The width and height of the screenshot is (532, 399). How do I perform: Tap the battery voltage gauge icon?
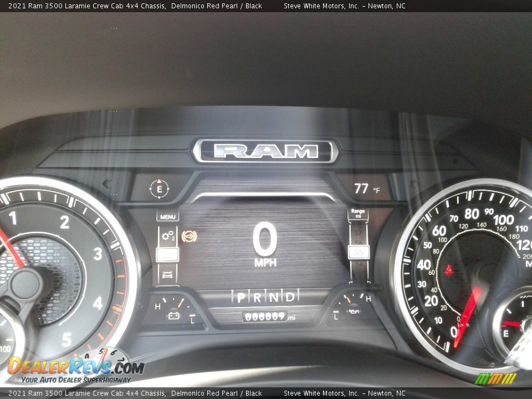pos(173,316)
